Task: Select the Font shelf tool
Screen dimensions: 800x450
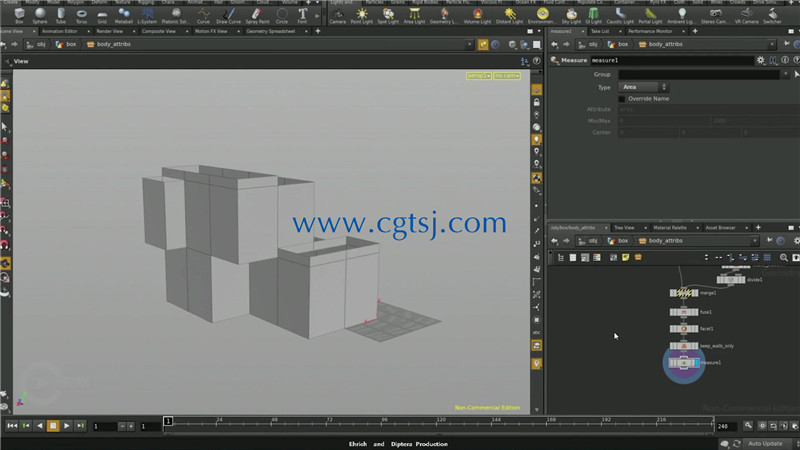Action: coord(303,16)
